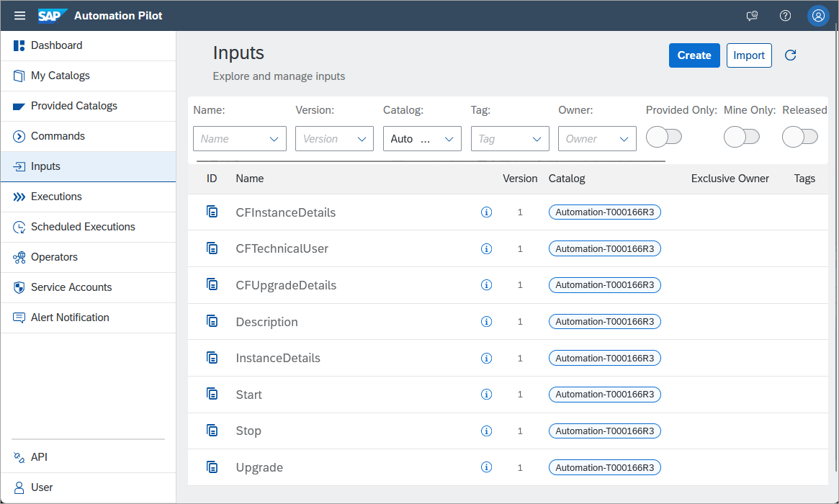Image resolution: width=839 pixels, height=504 pixels.
Task: Open User in sidebar
Action: click(x=89, y=487)
